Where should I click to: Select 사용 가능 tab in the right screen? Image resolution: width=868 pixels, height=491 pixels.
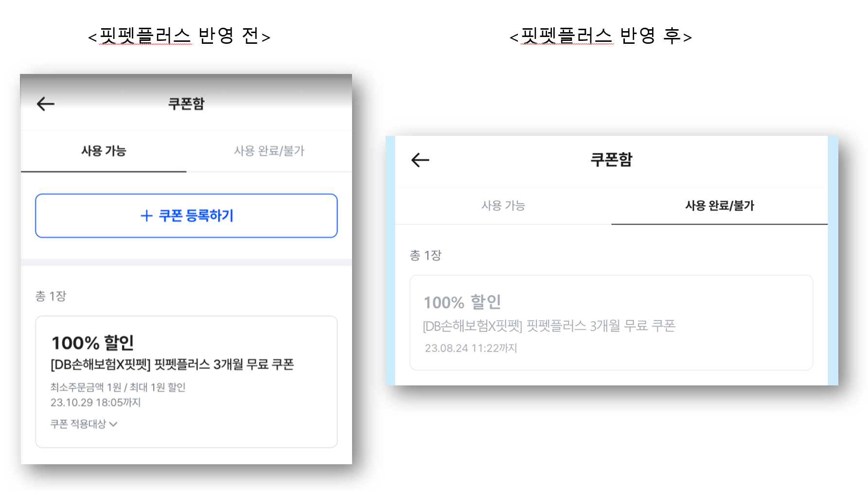[x=503, y=206]
